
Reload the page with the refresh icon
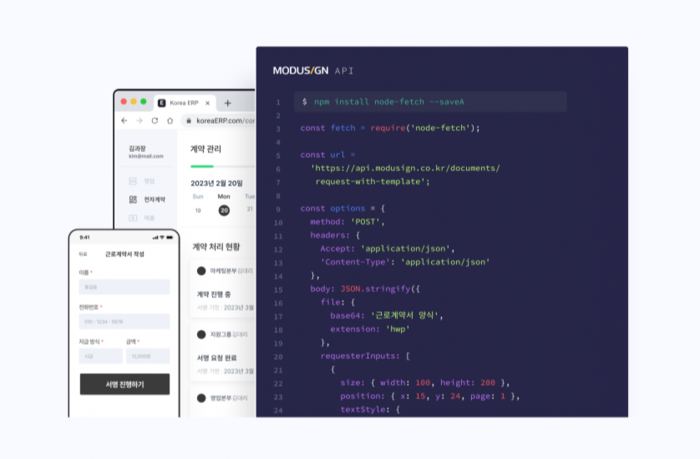(x=154, y=121)
